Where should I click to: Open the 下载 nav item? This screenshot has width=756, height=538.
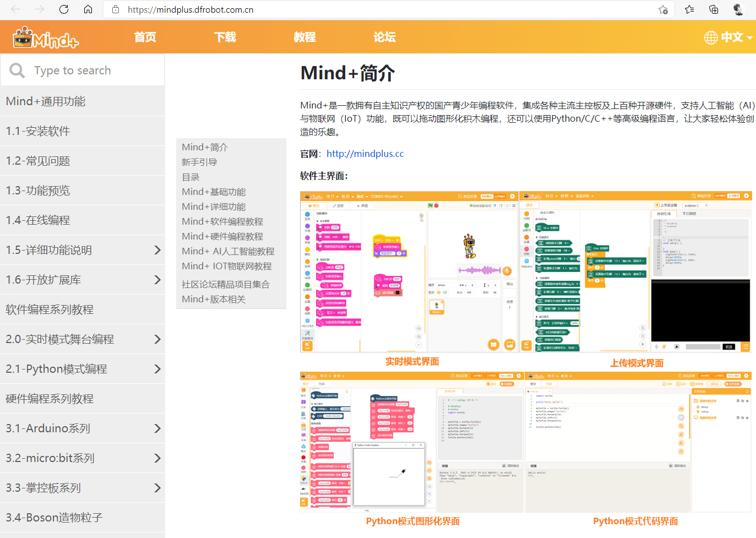click(225, 37)
